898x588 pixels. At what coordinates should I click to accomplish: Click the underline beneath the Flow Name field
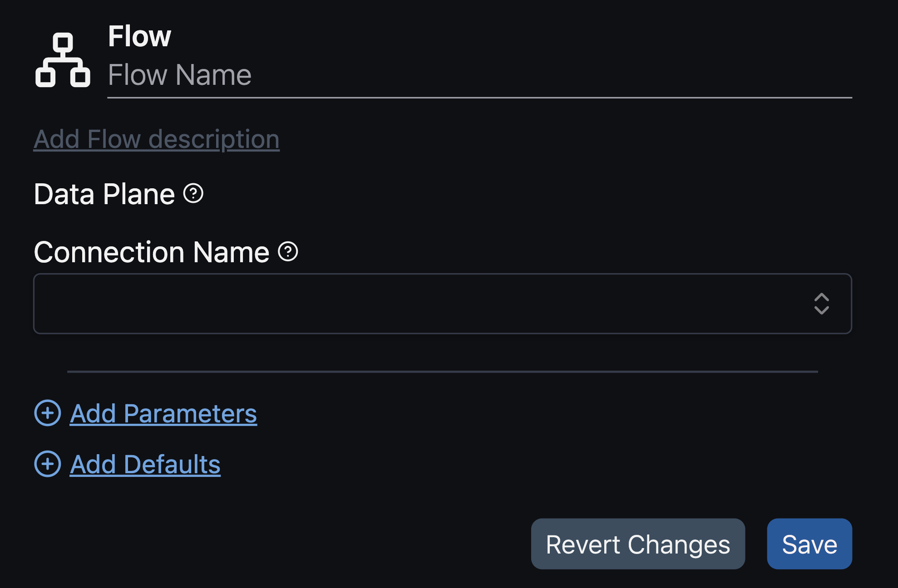click(x=479, y=98)
